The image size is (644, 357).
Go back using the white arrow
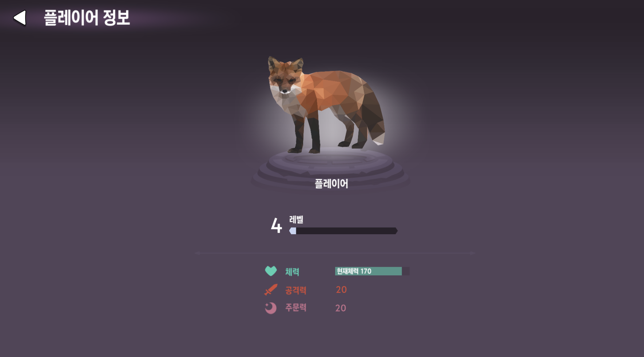pos(20,17)
